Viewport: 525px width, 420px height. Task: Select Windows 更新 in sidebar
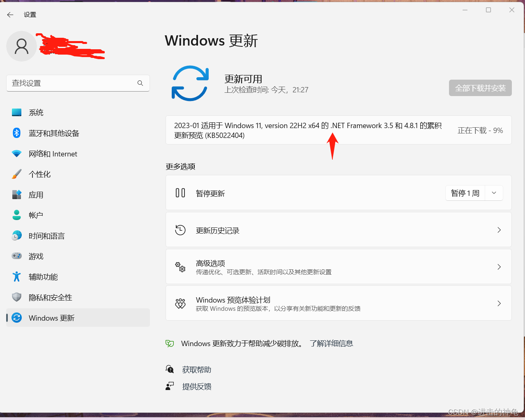pyautogui.click(x=78, y=318)
